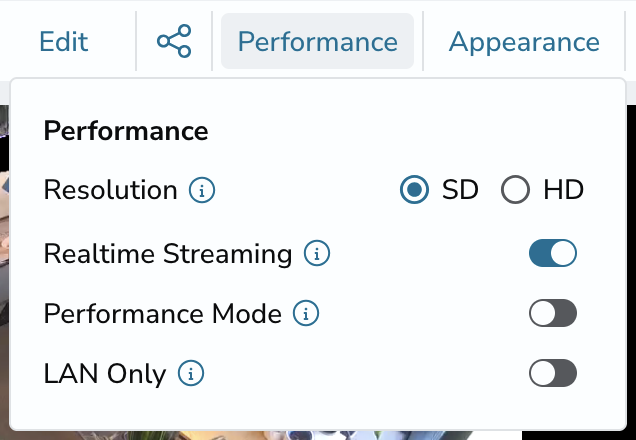Open the Edit menu
Image resolution: width=636 pixels, height=440 pixels.
64,41
